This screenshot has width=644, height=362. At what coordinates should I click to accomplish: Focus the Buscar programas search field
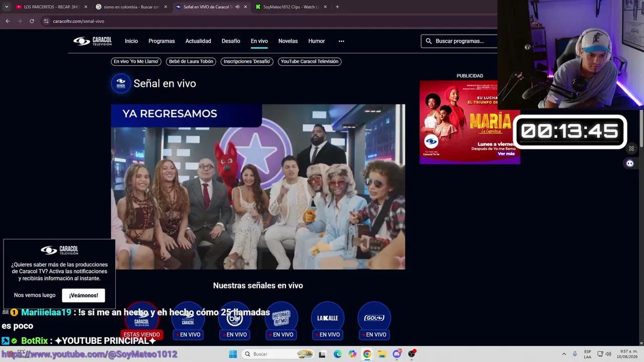459,41
